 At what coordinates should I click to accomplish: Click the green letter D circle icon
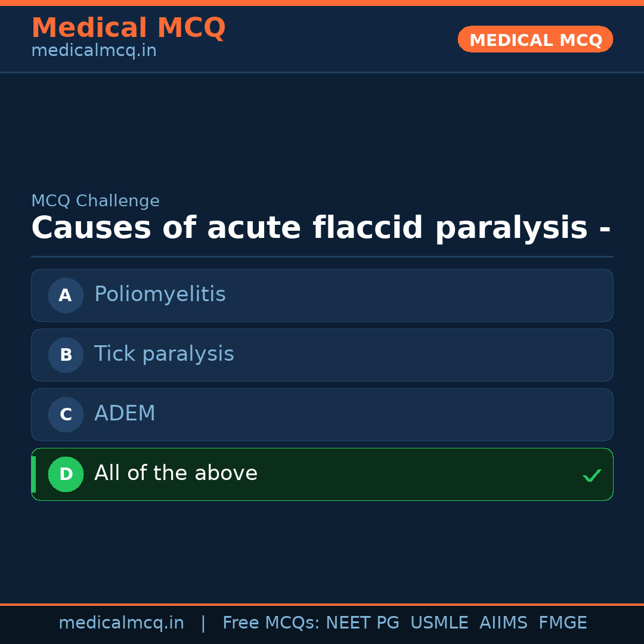coord(66,474)
